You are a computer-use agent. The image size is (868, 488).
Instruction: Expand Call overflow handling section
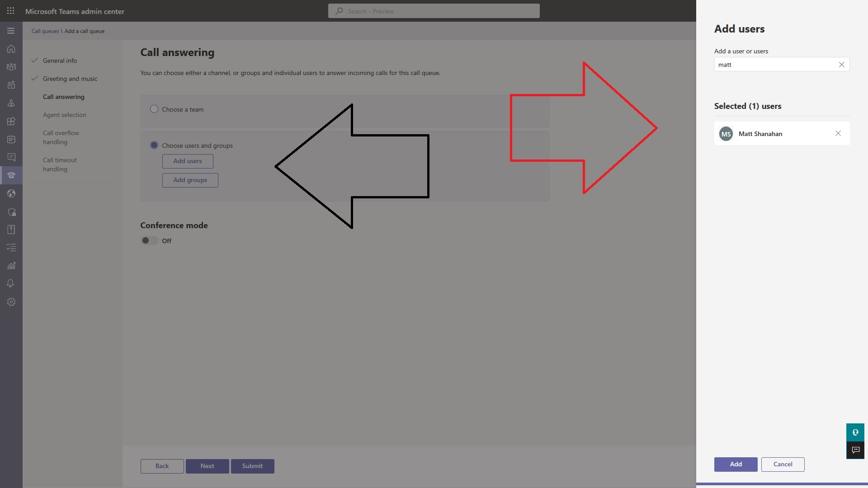click(x=60, y=137)
